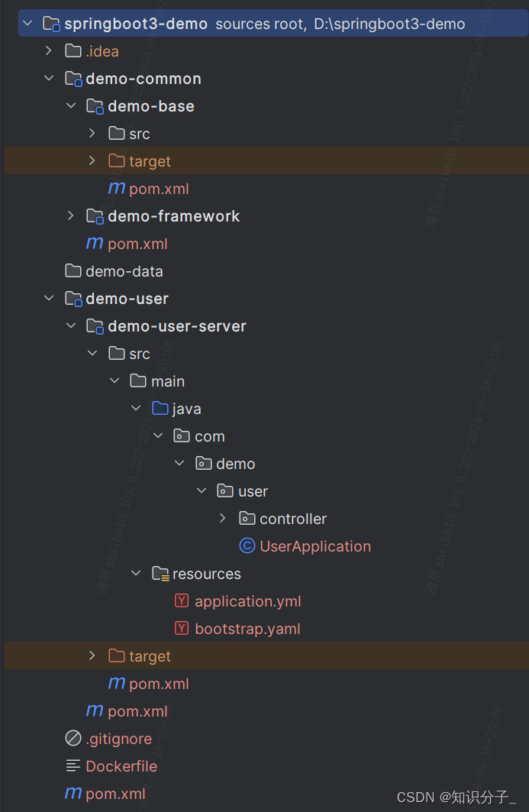Expand target folder under demo-user-server
The image size is (529, 812).
click(92, 655)
